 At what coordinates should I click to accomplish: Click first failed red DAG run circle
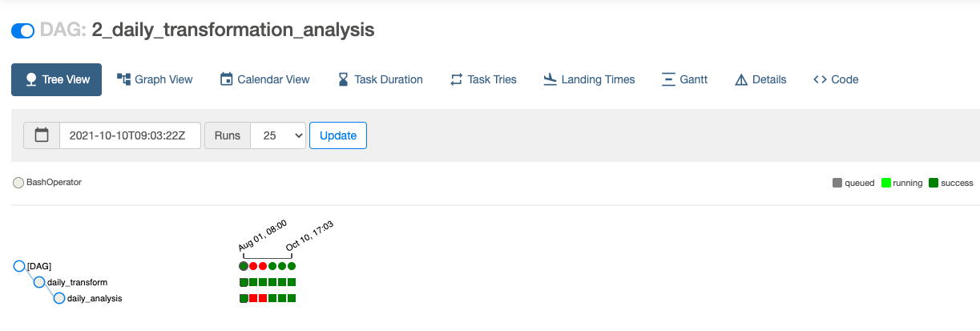point(253,266)
